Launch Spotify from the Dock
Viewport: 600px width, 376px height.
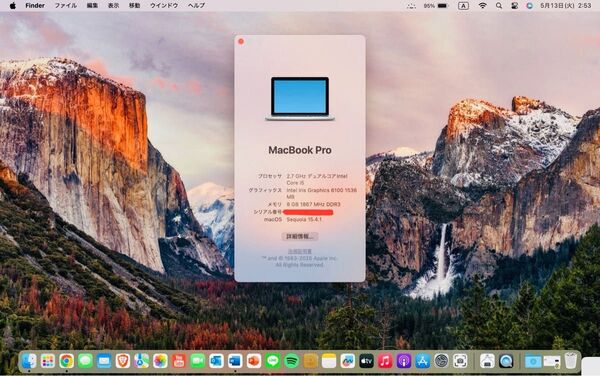292,361
